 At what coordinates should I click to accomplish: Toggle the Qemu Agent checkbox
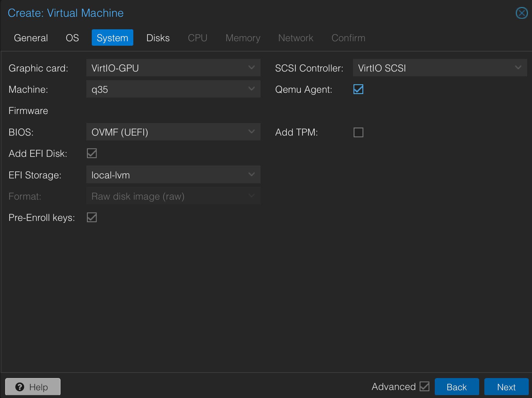coord(358,89)
